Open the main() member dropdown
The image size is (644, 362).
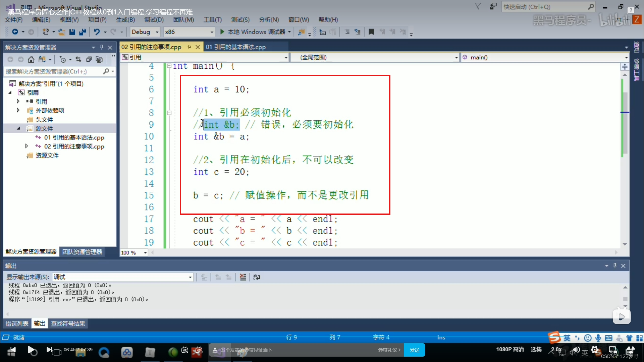click(545, 57)
